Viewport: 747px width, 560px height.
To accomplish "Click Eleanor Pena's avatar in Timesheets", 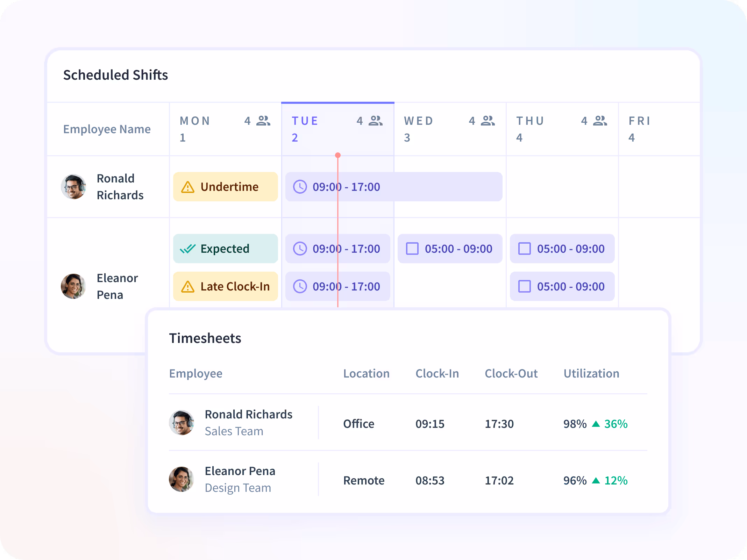I will 182,479.
